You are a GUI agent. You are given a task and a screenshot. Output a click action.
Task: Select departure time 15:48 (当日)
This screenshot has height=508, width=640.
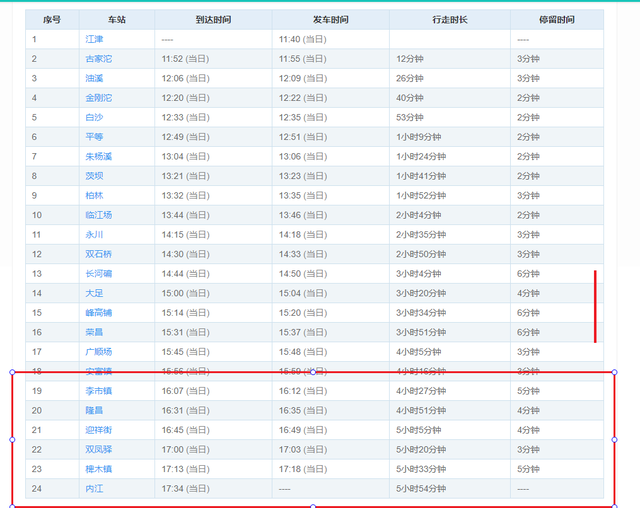click(x=302, y=352)
